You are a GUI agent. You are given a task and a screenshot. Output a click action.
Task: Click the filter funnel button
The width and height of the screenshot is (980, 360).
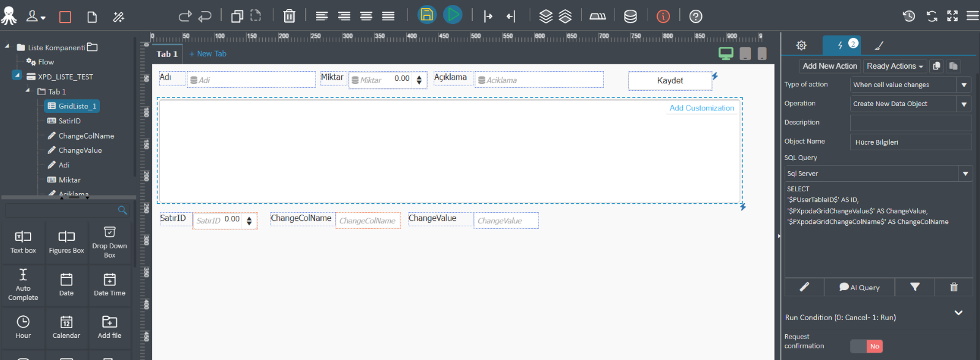(914, 287)
